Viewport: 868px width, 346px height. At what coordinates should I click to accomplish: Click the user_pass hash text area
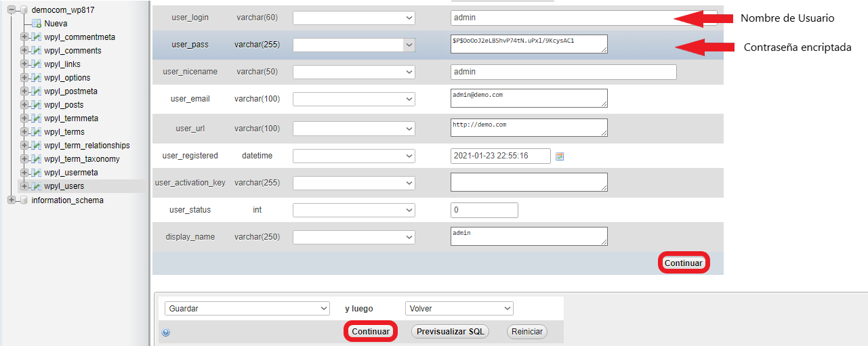[529, 44]
